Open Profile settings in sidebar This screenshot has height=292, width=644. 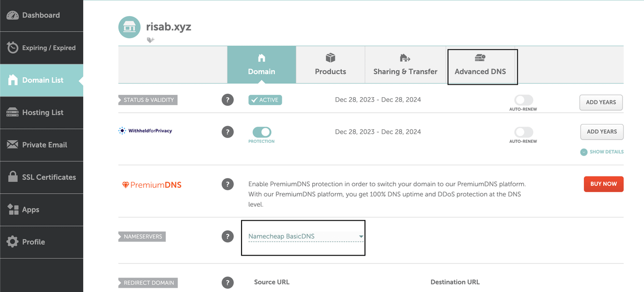click(x=41, y=242)
